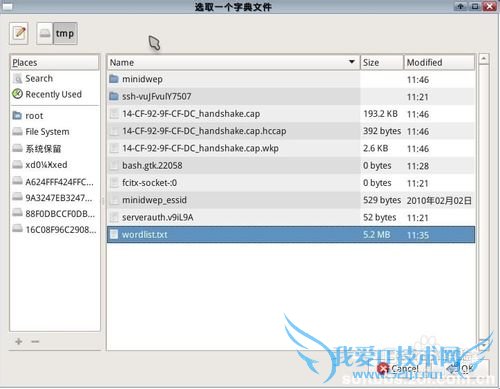Maximize the dialog window

pos(475,6)
